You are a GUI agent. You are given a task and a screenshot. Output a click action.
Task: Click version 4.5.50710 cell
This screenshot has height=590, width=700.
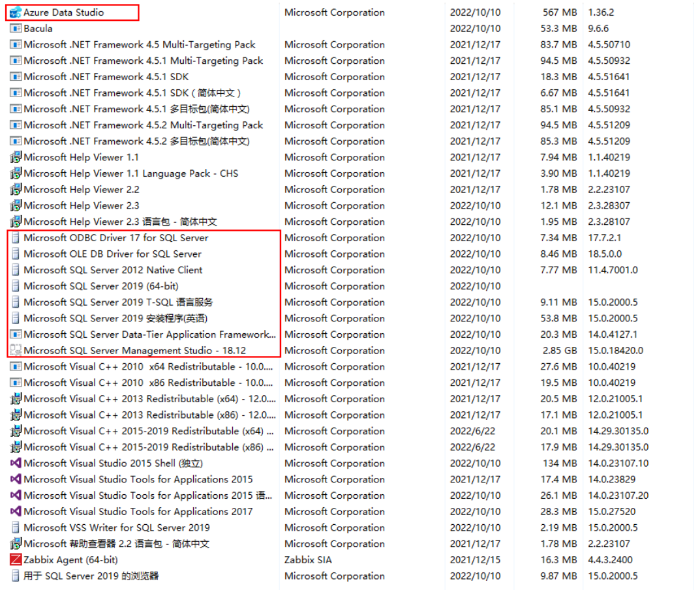[609, 44]
